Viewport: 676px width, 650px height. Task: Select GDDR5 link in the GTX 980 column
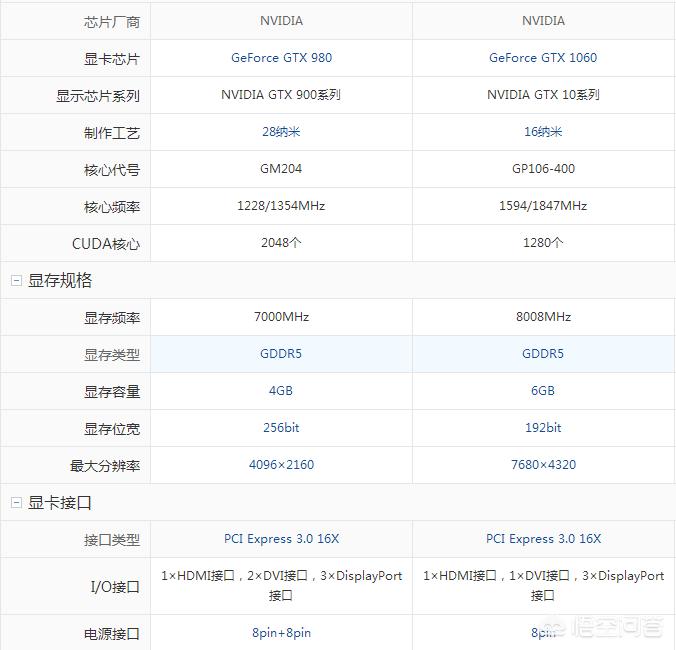(281, 354)
